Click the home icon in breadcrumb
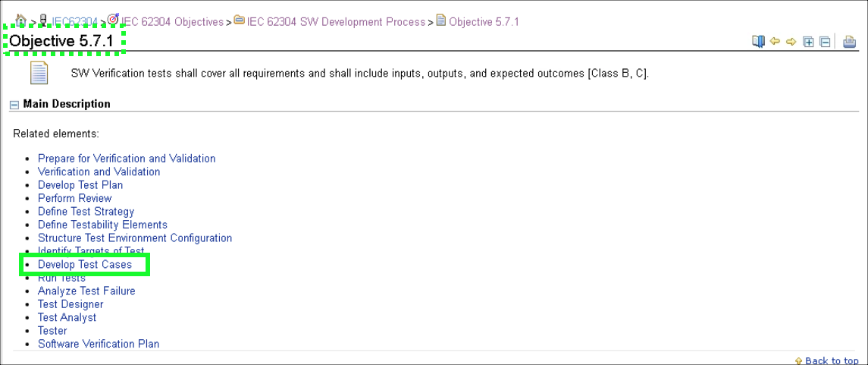This screenshot has height=365, width=868. [21, 20]
